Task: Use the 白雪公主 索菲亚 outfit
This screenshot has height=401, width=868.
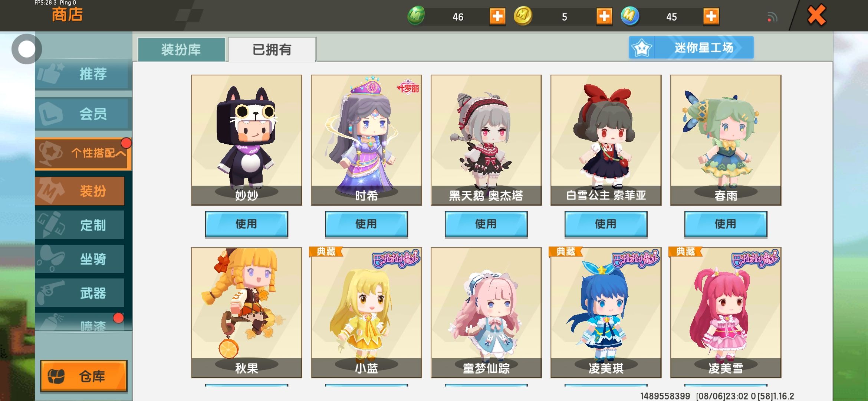Action: (606, 224)
